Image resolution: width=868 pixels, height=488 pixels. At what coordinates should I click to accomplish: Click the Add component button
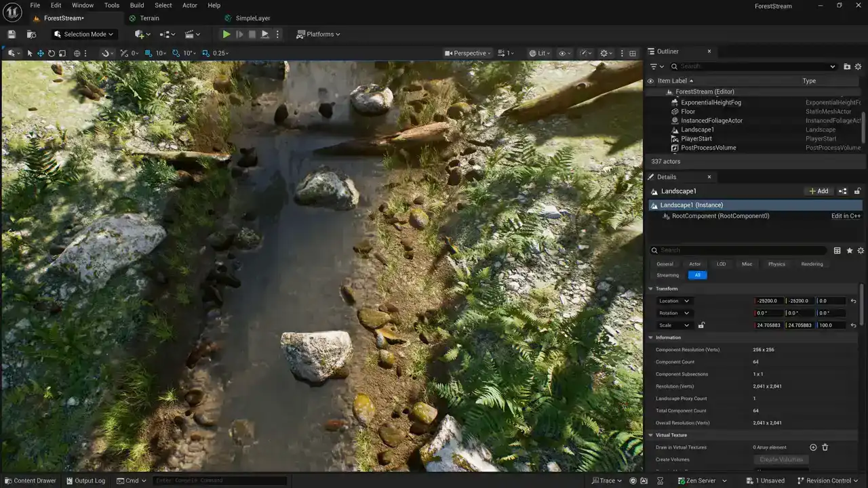tap(819, 191)
